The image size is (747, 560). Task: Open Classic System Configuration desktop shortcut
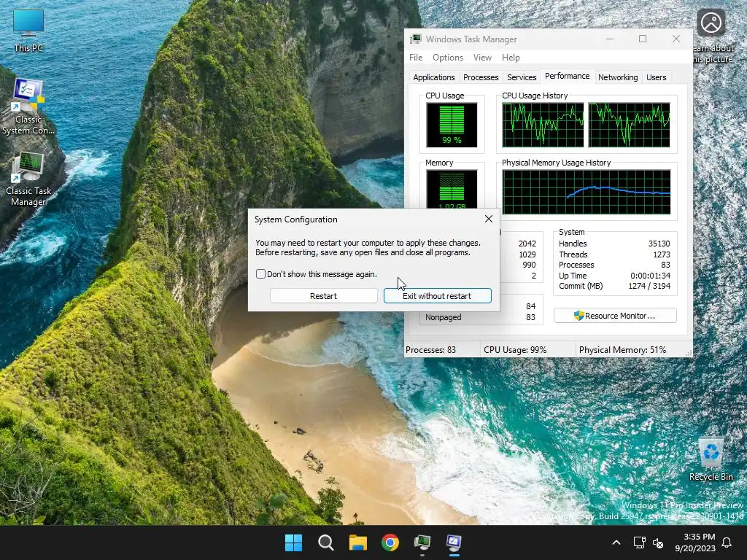(x=28, y=106)
